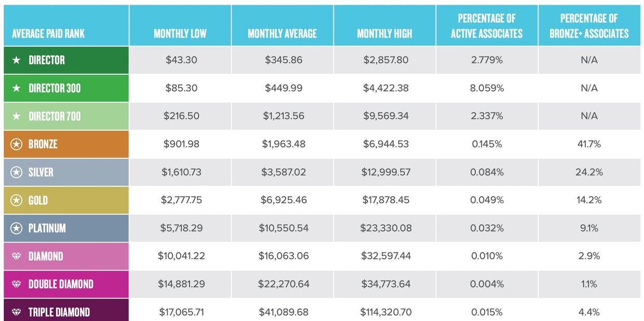Click the Average Paid Rank column header
The image size is (644, 321).
point(48,34)
